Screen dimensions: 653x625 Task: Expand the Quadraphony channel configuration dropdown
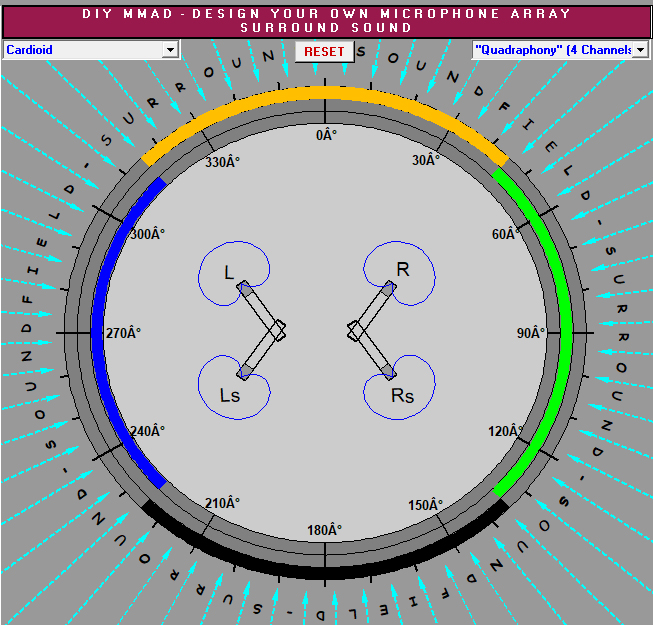tap(640, 49)
